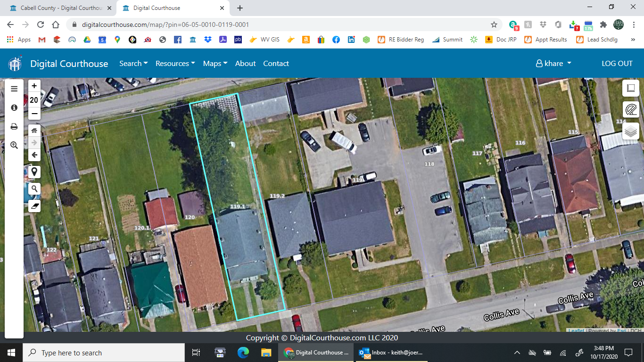Click the Chrome profile avatar
Viewport: 644px width, 362px height.
tap(619, 25)
